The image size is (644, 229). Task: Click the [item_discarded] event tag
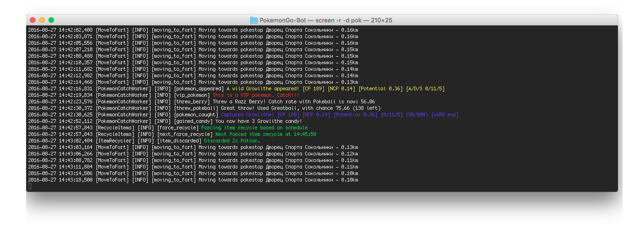(179, 141)
